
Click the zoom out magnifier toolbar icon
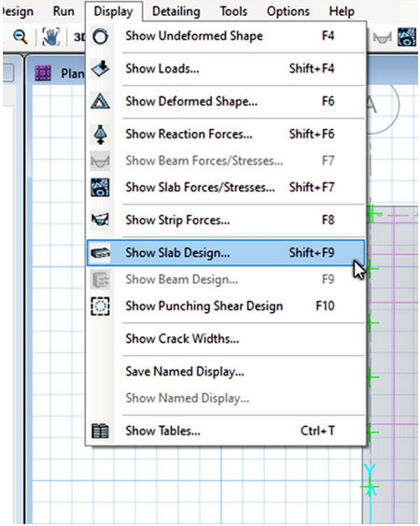click(21, 36)
